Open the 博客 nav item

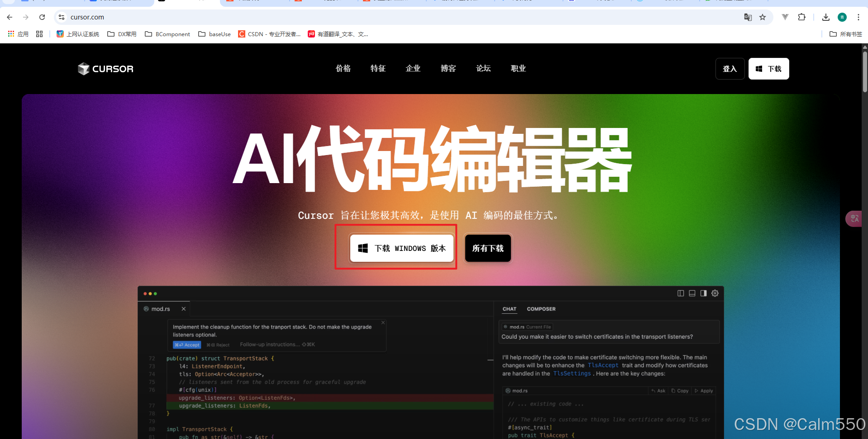[448, 68]
